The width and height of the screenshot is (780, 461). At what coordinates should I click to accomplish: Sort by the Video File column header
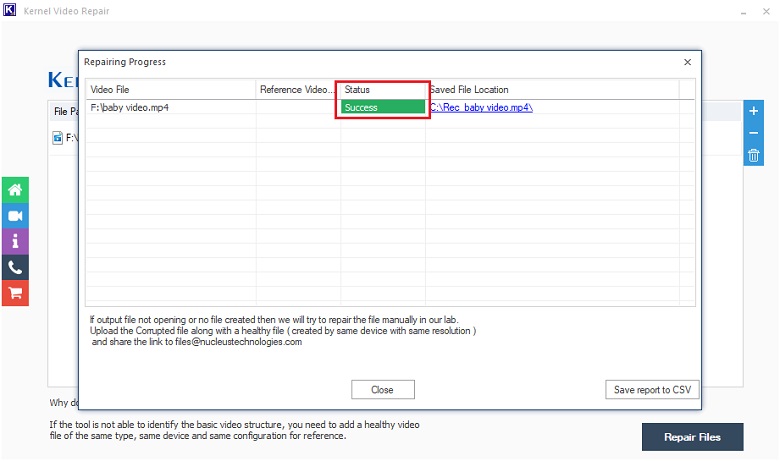[x=171, y=90]
